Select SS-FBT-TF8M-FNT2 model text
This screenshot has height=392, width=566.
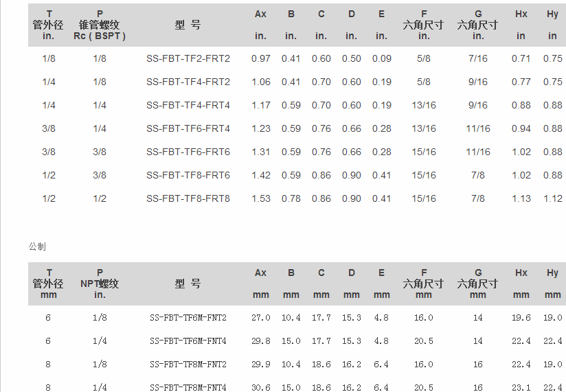(x=188, y=365)
